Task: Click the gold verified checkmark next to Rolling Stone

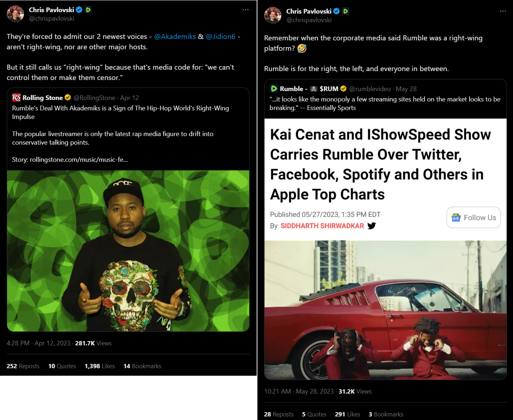Action: [68, 97]
